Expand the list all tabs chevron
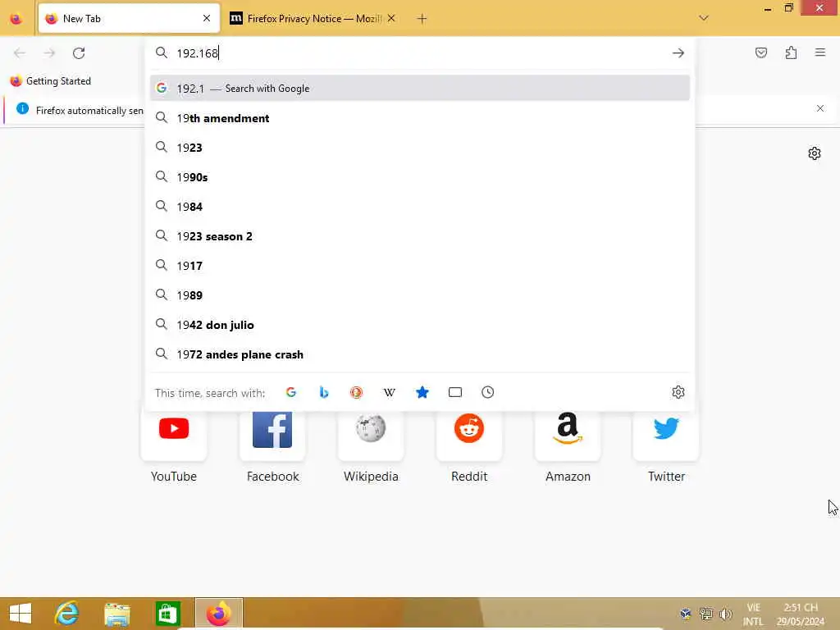This screenshot has width=840, height=630. tap(704, 18)
